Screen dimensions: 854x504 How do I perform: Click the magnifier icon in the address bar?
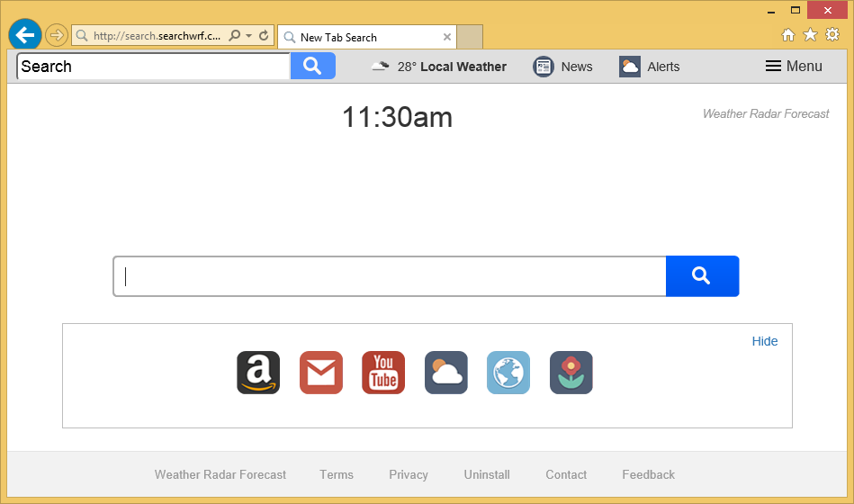[x=235, y=35]
